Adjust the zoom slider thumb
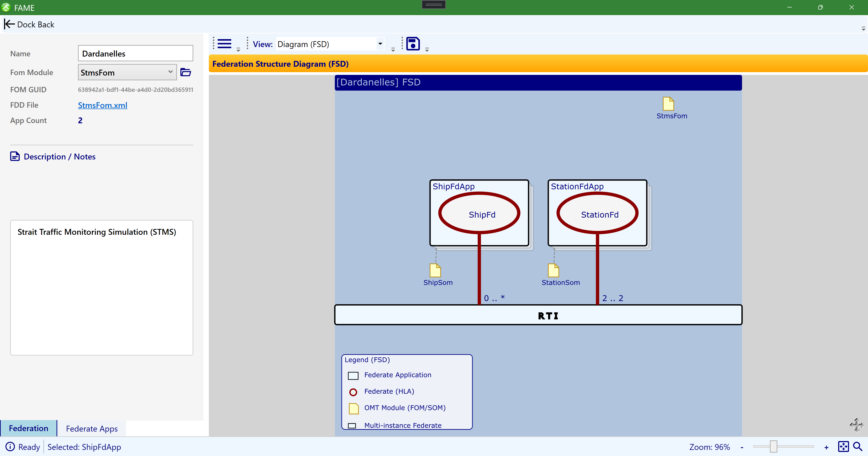Screen dimensions: 868x456 773,446
